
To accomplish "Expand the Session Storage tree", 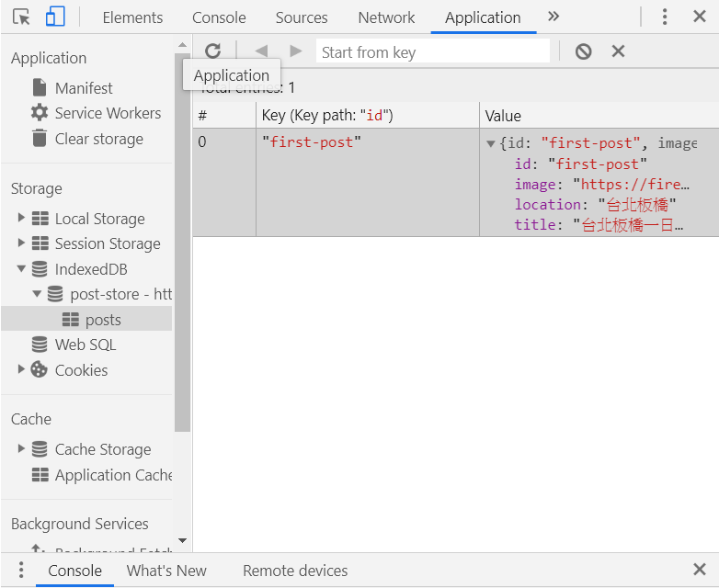I will (x=22, y=243).
